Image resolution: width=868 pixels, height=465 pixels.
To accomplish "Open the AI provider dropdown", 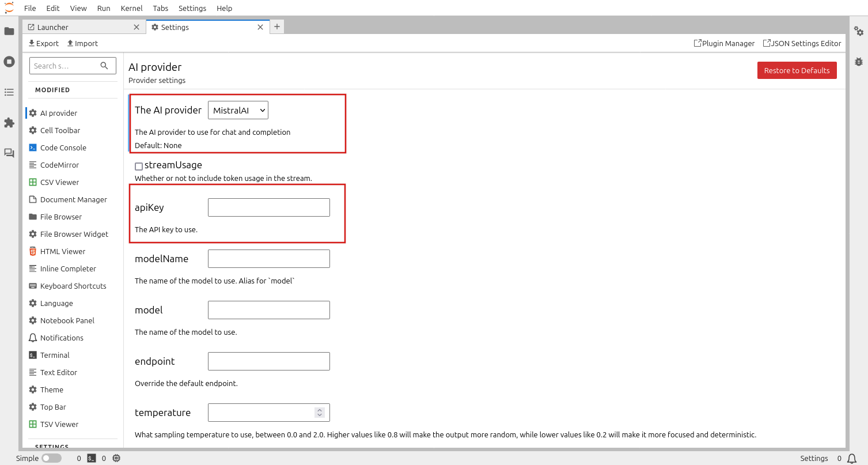I will pos(238,110).
